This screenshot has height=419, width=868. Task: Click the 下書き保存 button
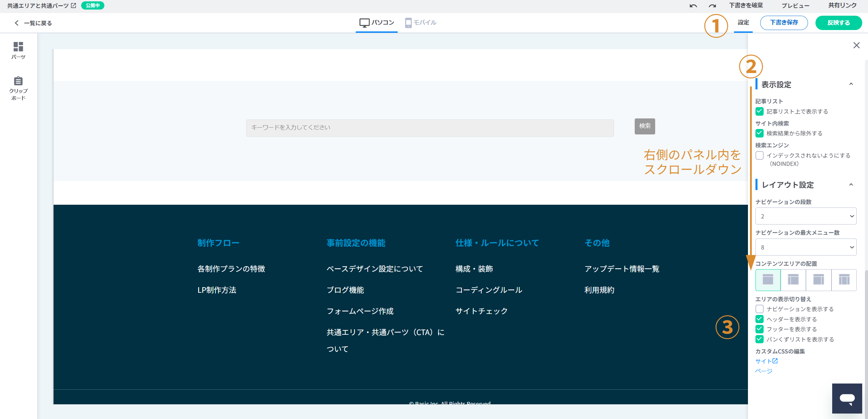(x=784, y=23)
